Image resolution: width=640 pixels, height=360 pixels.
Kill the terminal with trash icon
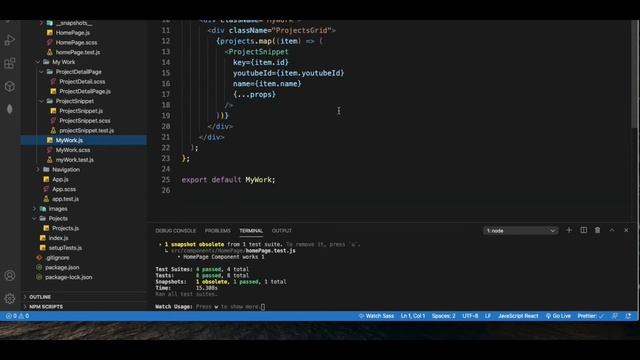[x=598, y=230]
